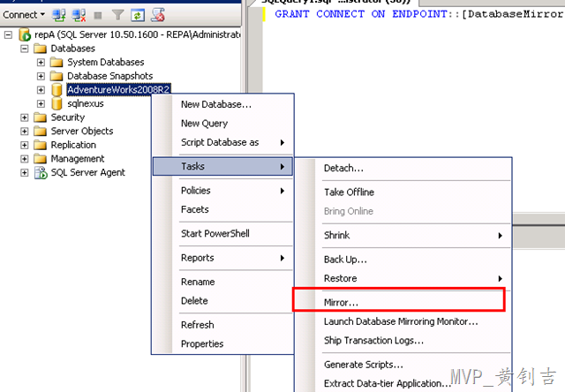The height and width of the screenshot is (392, 565).
Task: Choose Start PowerShell menu entry
Action: 222,234
